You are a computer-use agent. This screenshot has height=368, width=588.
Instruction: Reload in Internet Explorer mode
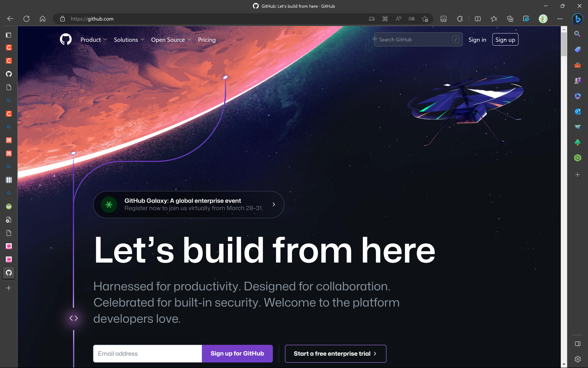526,19
